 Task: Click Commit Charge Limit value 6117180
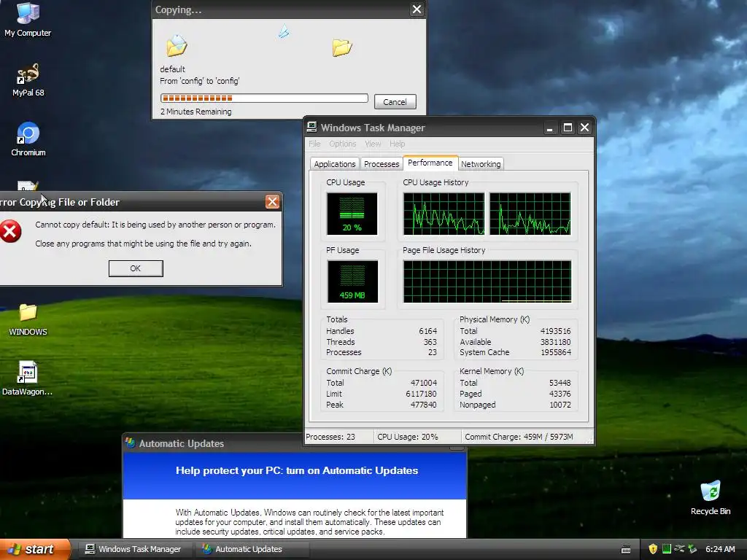421,394
